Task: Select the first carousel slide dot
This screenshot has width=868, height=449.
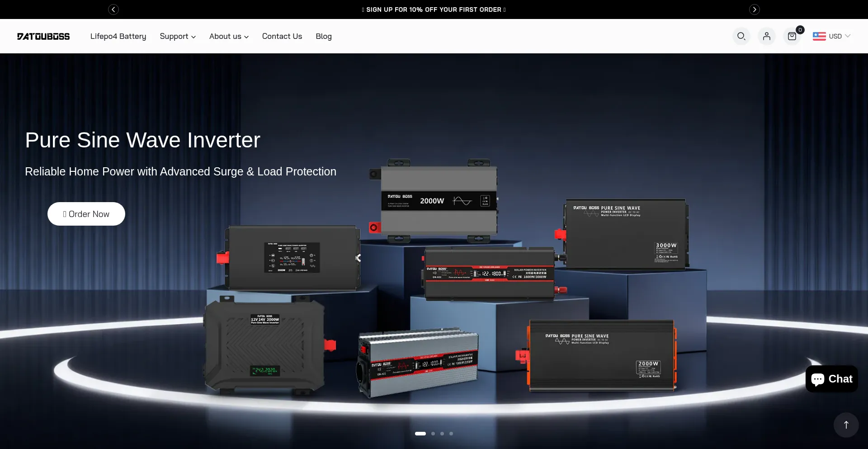Action: pyautogui.click(x=420, y=434)
